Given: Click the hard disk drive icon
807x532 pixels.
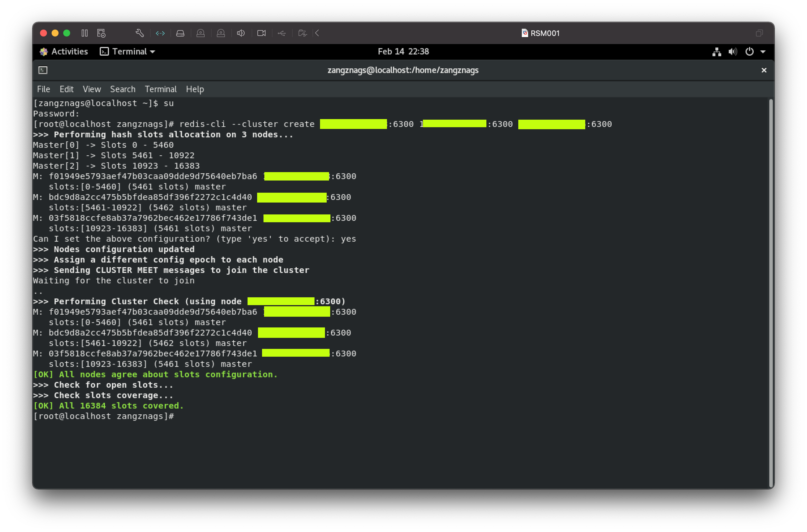Looking at the screenshot, I should 180,33.
